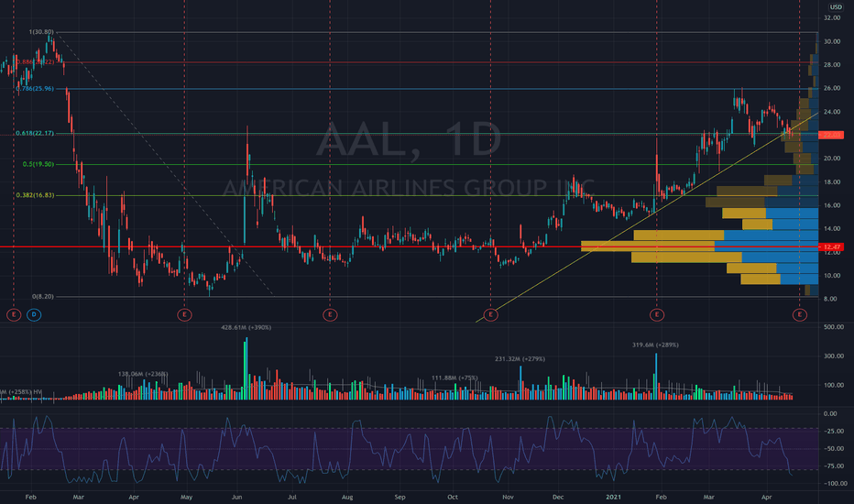854x504 pixels.
Task: Open the earnings marker left of the D marker
Action: click(14, 314)
